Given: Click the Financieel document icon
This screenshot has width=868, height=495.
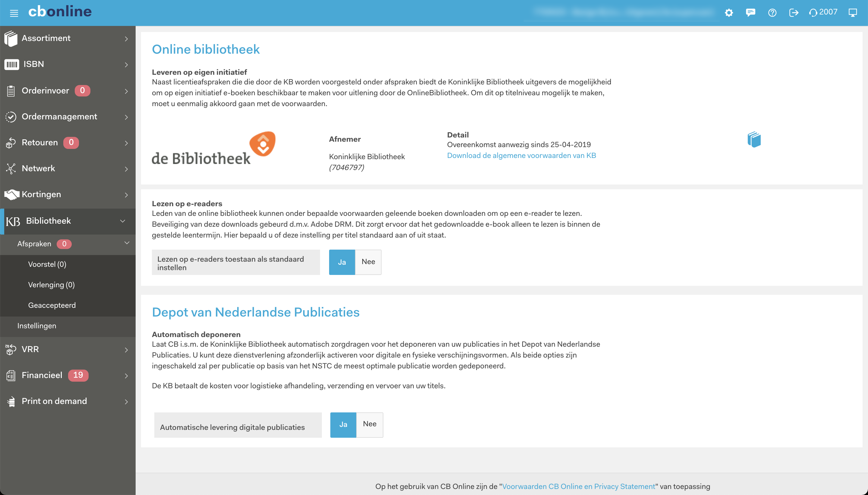Looking at the screenshot, I should tap(11, 375).
